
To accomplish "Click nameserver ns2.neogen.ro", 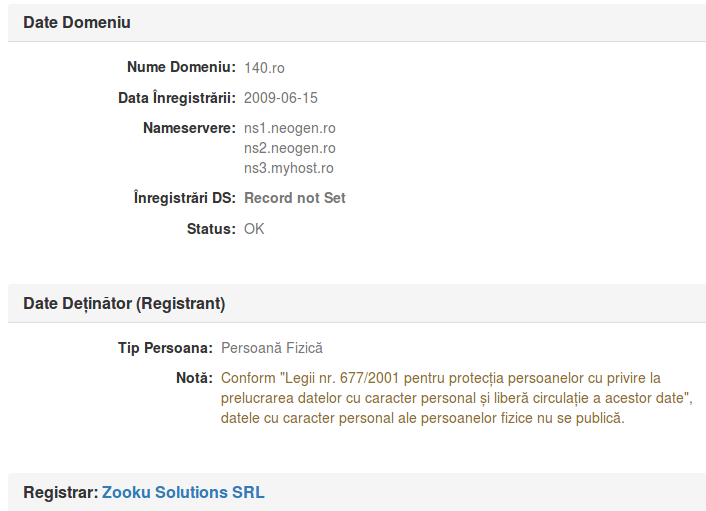I will [x=290, y=148].
